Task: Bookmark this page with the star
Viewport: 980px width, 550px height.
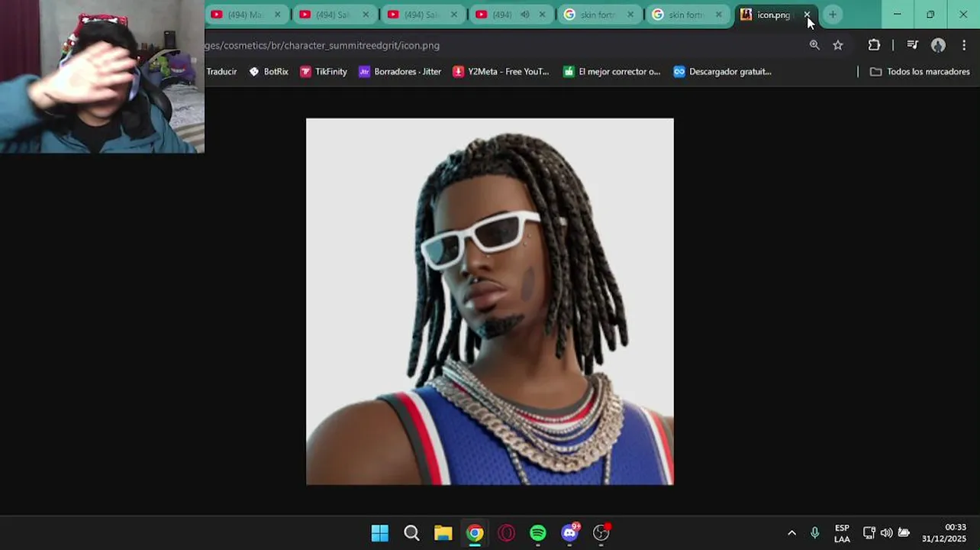Action: (x=838, y=45)
